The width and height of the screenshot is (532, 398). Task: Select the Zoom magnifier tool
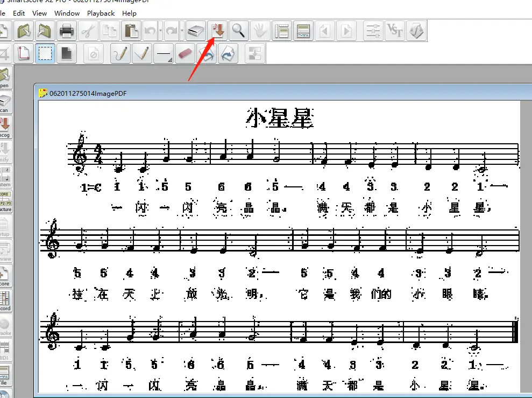238,31
